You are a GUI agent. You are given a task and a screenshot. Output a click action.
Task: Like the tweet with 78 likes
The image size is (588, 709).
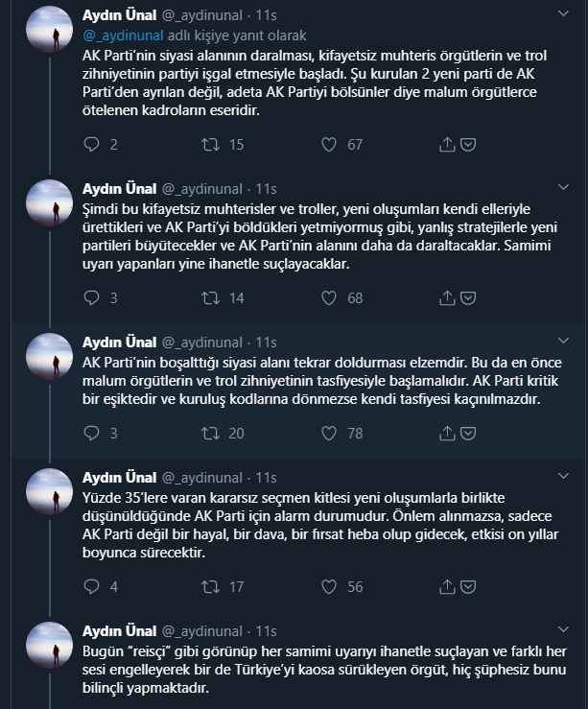[329, 434]
